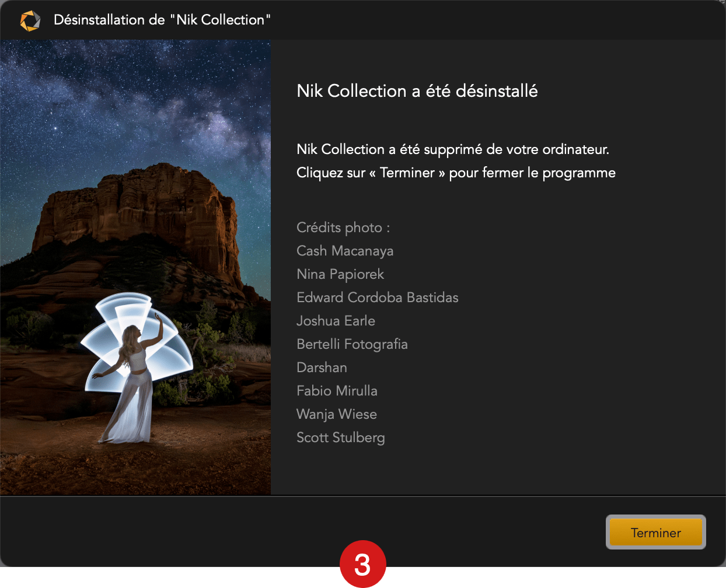Select the credit name Bertelli Fotografia
The height and width of the screenshot is (588, 726).
[352, 344]
